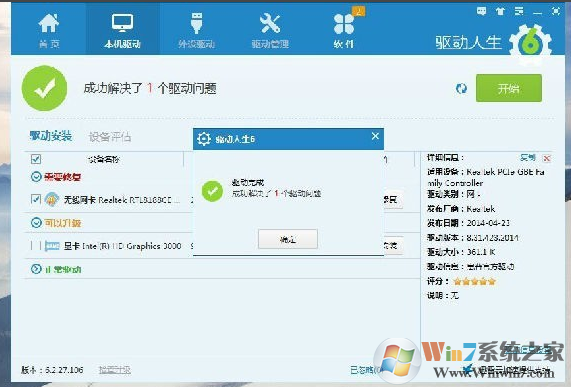Confirm the dialog with the 确定 button
This screenshot has height=387, width=571.
(x=288, y=239)
